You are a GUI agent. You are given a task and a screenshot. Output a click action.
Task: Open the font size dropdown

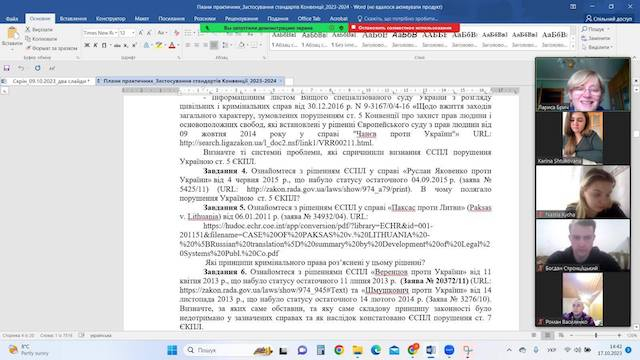click(x=127, y=33)
